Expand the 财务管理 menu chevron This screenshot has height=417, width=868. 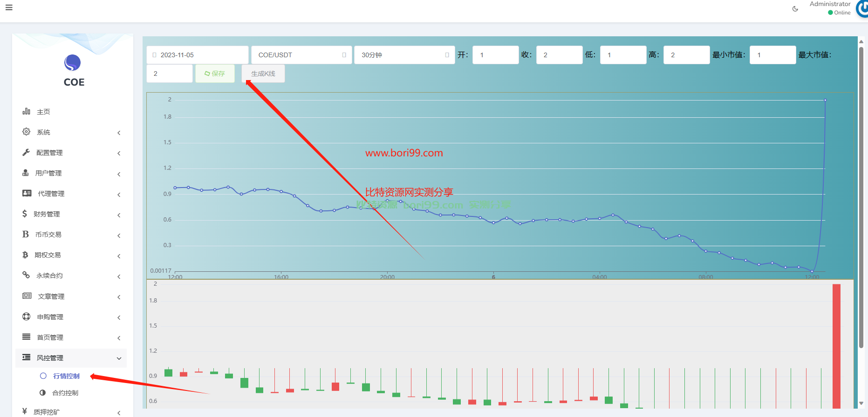pos(119,215)
